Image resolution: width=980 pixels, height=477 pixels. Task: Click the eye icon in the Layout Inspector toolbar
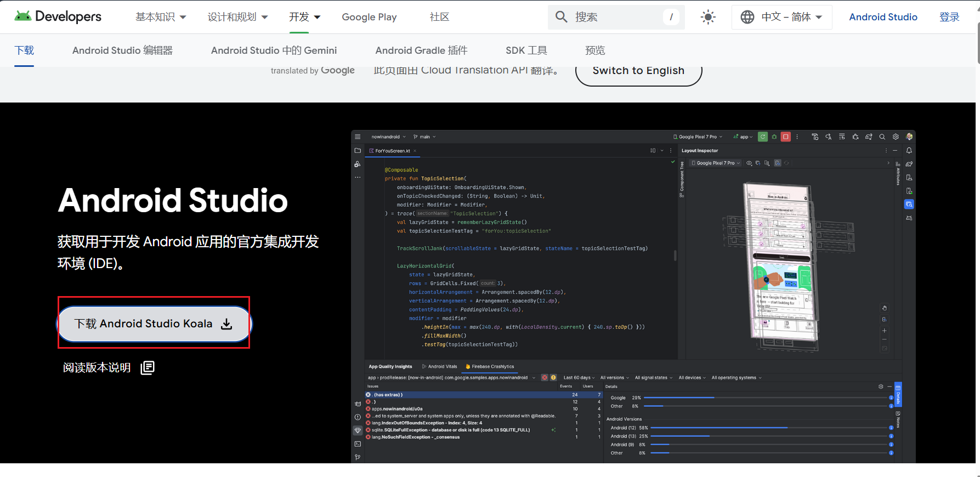tap(749, 163)
